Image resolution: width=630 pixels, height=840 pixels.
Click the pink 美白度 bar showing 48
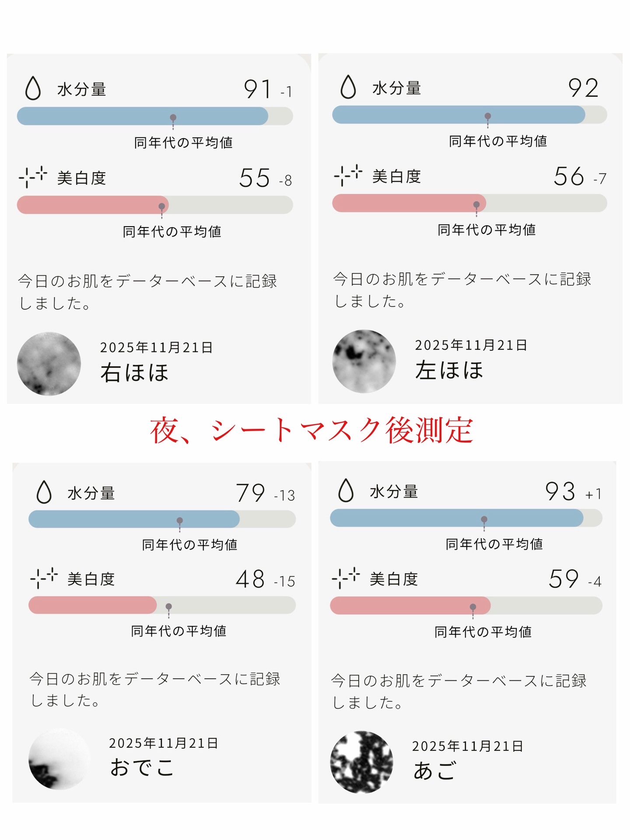point(92,605)
